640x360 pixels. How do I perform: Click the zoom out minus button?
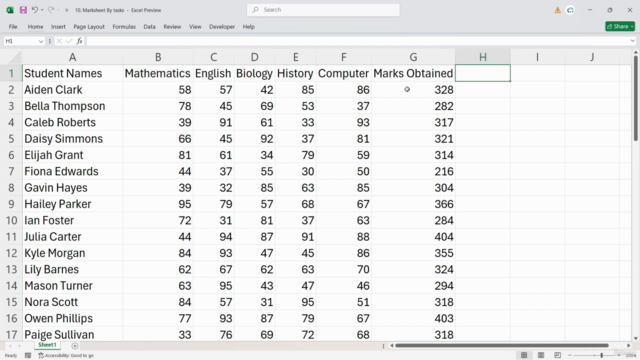pos(570,356)
